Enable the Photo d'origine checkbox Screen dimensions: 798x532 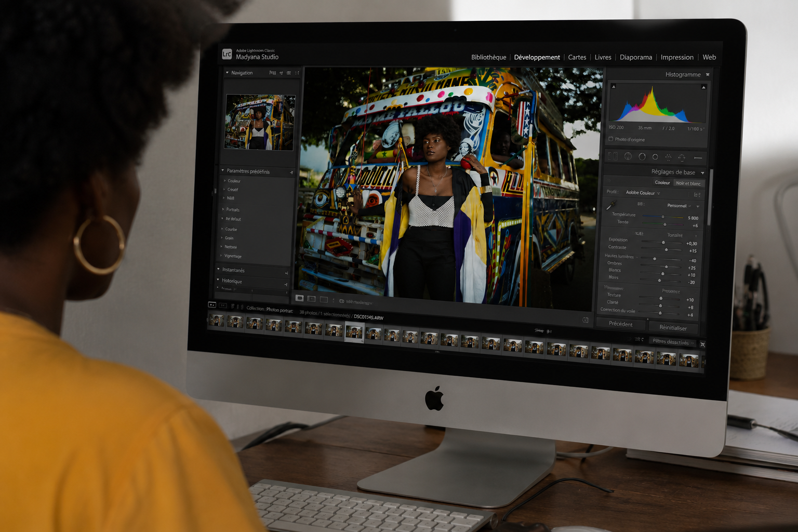(x=610, y=139)
